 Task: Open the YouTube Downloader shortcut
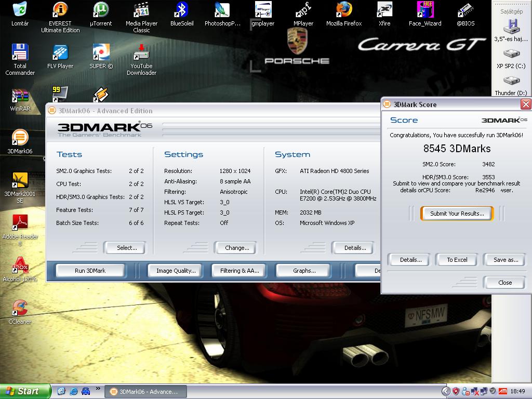point(141,59)
